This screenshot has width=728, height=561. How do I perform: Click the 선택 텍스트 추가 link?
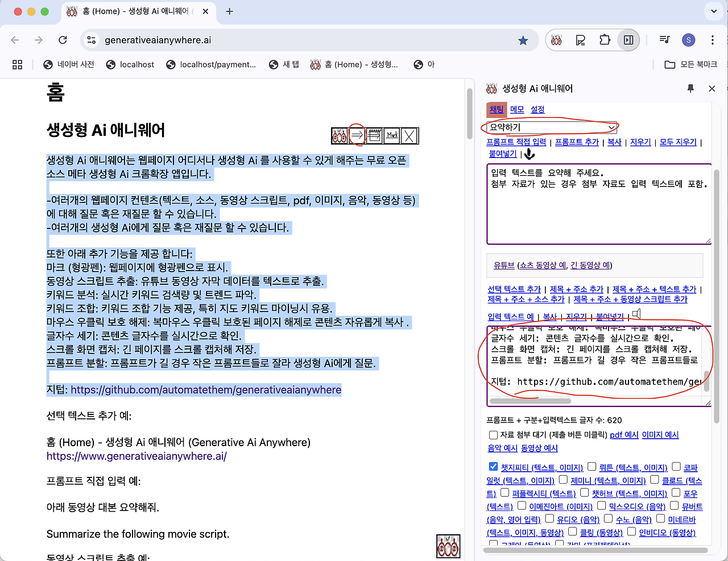coord(514,289)
